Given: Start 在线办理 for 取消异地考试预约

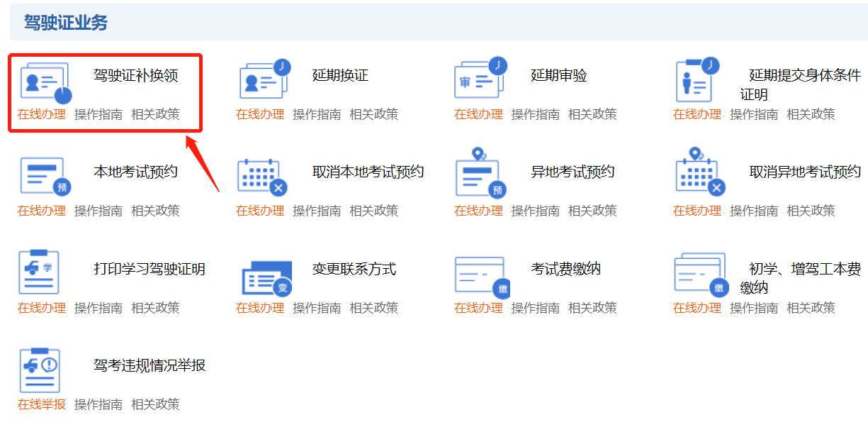Looking at the screenshot, I should pyautogui.click(x=697, y=211).
